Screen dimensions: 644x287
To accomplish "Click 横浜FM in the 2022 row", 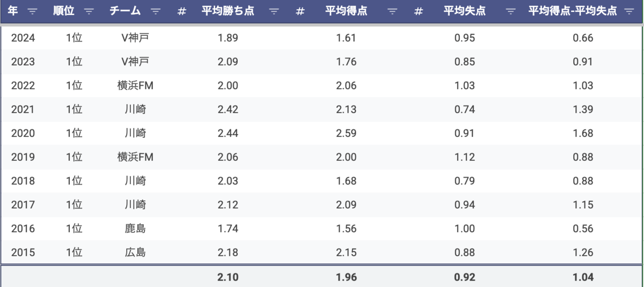I will click(x=135, y=86).
